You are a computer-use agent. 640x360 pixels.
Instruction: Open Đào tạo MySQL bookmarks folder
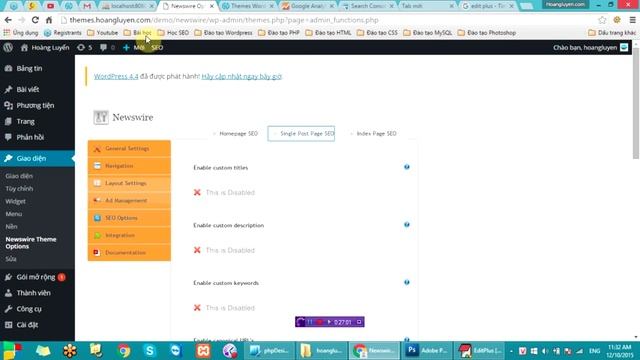428,33
